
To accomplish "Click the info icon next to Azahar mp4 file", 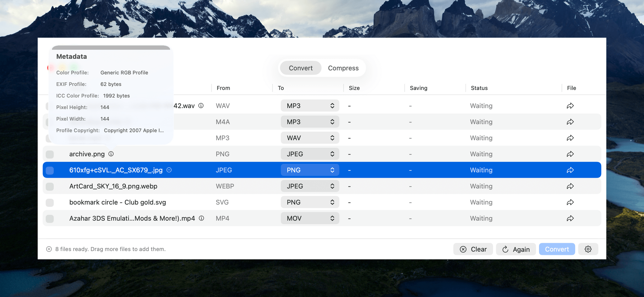I will [x=202, y=218].
